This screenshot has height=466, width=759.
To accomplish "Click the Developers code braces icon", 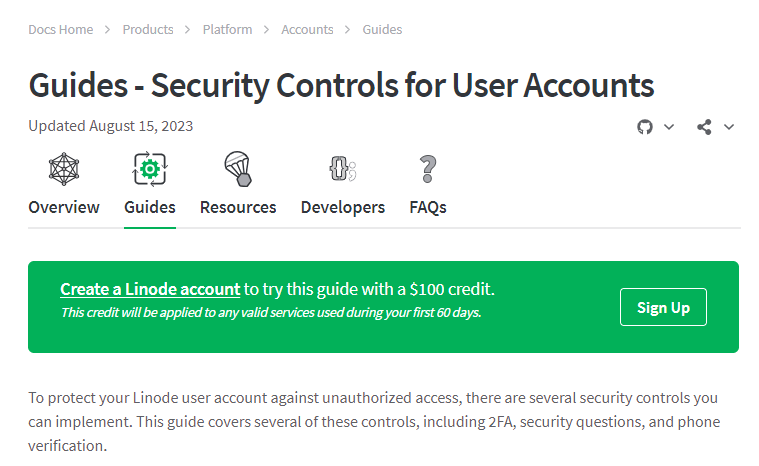I will 342,169.
